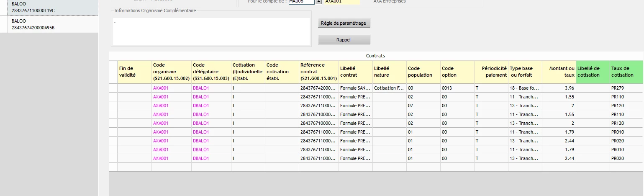Select the BALOO 2843767110000T19C list entry

click(x=49, y=8)
